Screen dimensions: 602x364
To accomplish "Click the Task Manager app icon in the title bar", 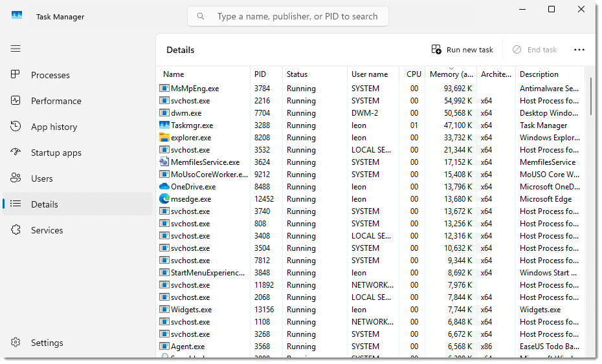I will [17, 16].
